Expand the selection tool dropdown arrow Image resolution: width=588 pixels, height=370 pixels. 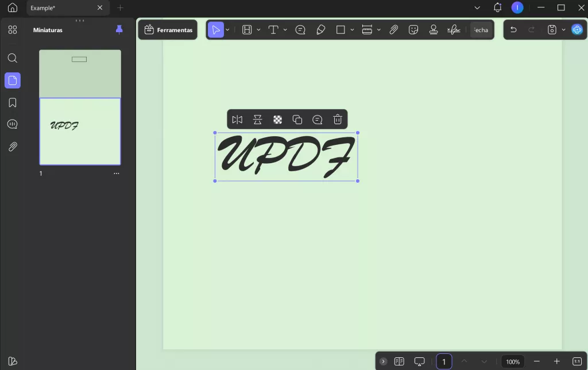tap(227, 30)
